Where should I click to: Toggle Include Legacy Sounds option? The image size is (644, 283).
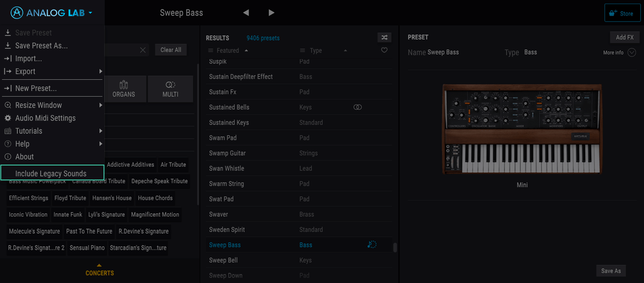(52, 173)
